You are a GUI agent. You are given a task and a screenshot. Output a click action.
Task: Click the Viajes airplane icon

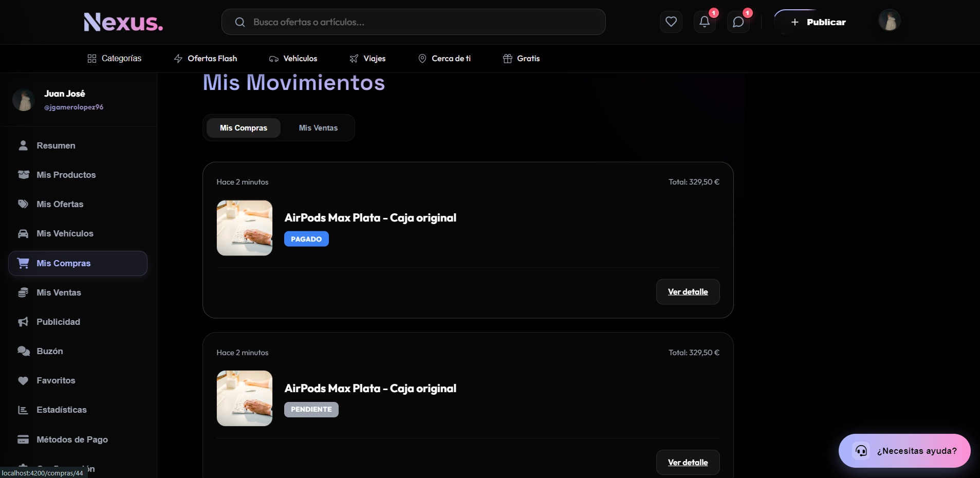[354, 59]
